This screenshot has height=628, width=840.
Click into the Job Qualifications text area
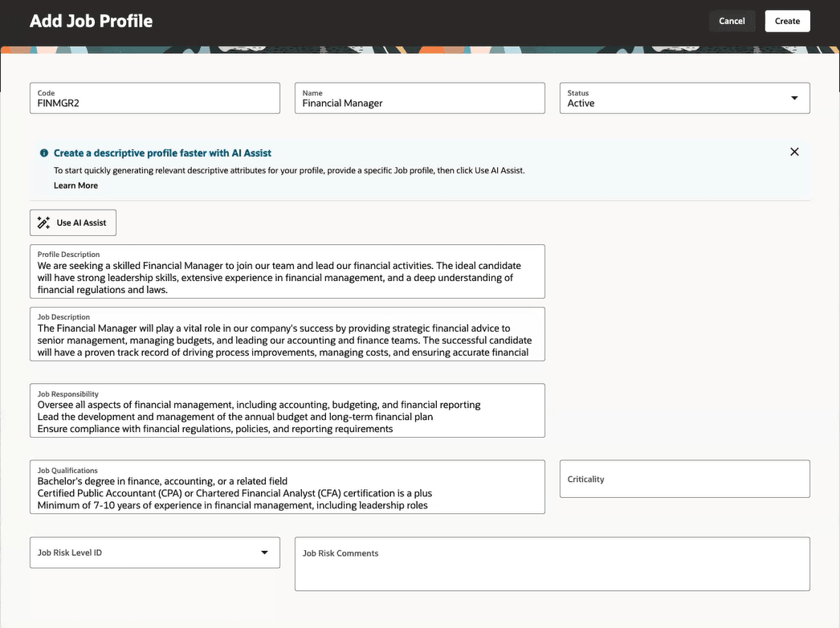pos(287,487)
